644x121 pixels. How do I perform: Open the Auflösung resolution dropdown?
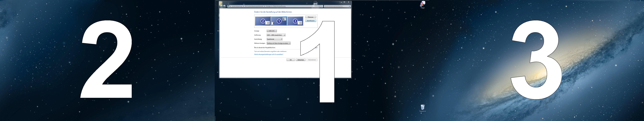click(x=276, y=35)
